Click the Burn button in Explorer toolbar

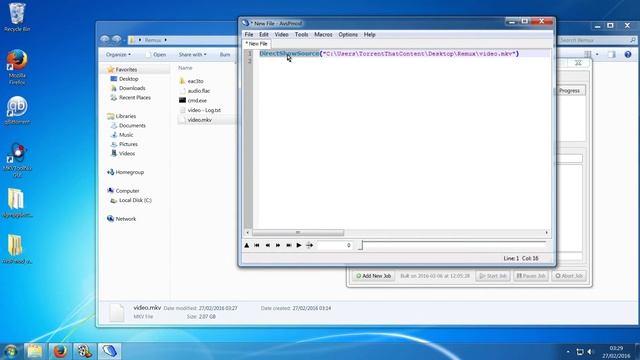tap(225, 54)
